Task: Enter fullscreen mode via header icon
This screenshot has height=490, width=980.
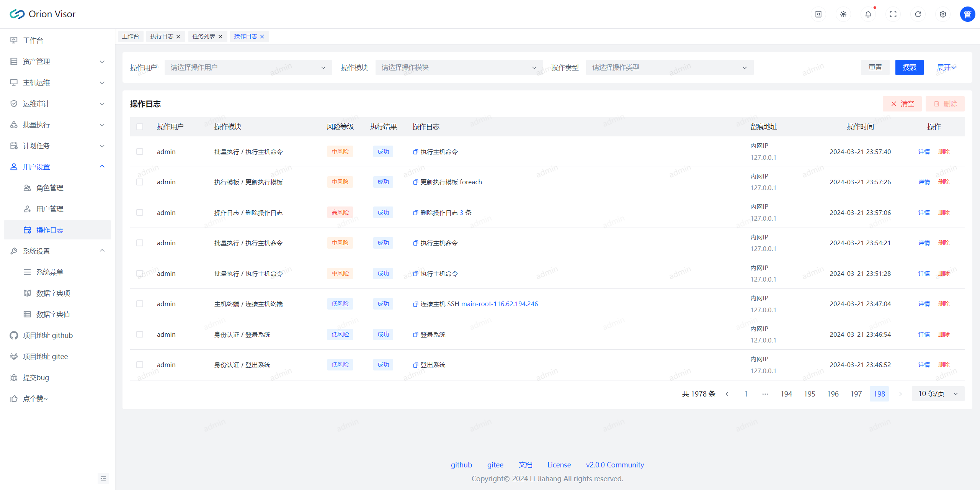Action: pyautogui.click(x=893, y=14)
